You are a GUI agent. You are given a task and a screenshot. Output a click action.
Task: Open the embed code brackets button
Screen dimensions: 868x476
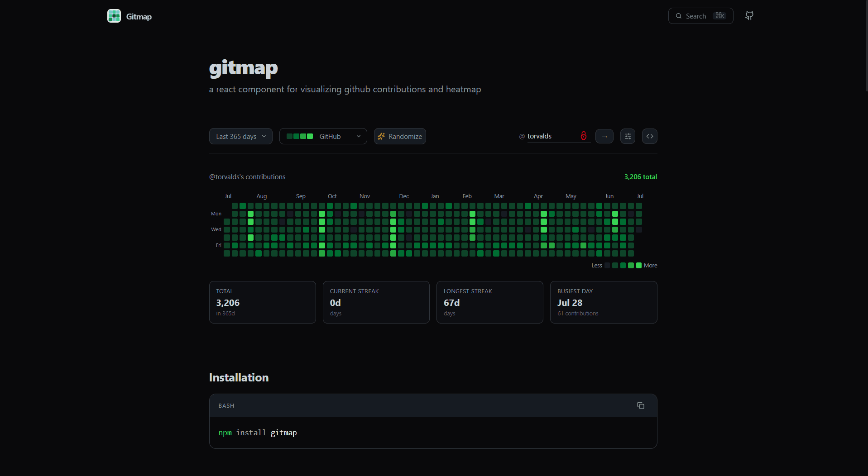click(649, 136)
